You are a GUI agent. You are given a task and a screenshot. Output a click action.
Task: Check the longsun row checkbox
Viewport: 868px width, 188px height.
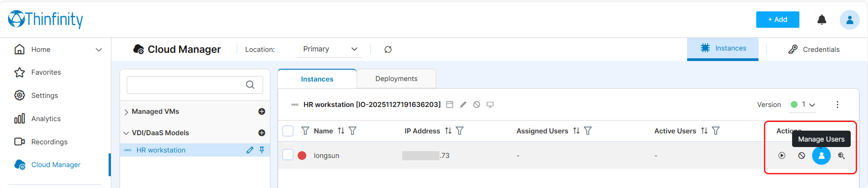pos(288,155)
